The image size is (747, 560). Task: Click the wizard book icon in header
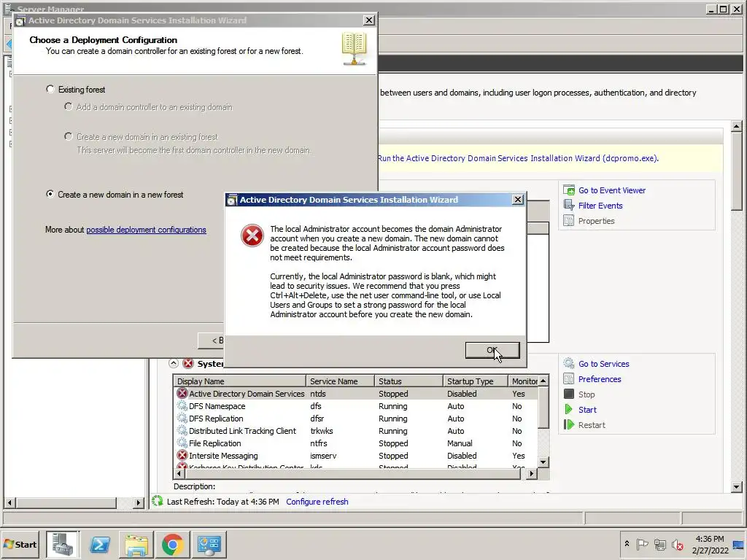click(354, 49)
